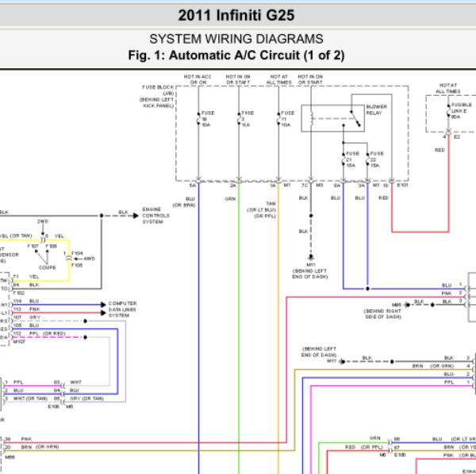Screen dimensions: 476x474
Task: Click the "F107" connector label
Action: (33, 246)
